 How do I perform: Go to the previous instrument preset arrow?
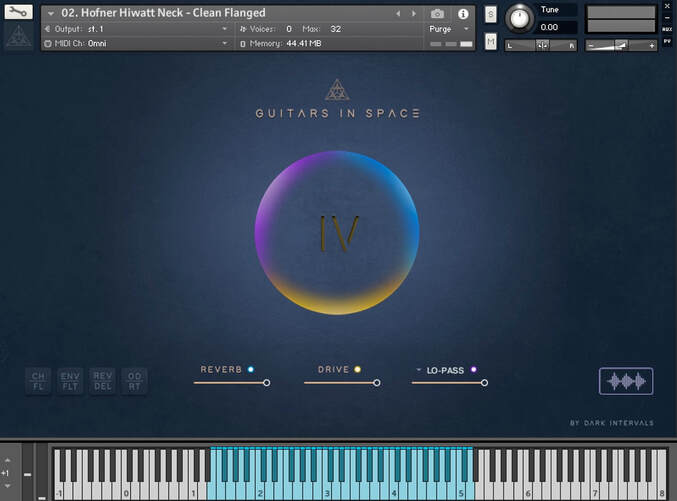(398, 13)
